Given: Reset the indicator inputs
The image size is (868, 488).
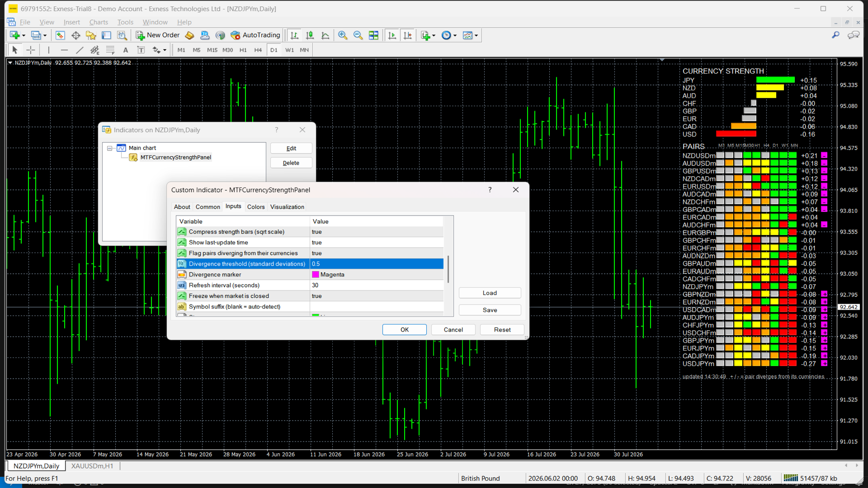Looking at the screenshot, I should click(x=502, y=330).
